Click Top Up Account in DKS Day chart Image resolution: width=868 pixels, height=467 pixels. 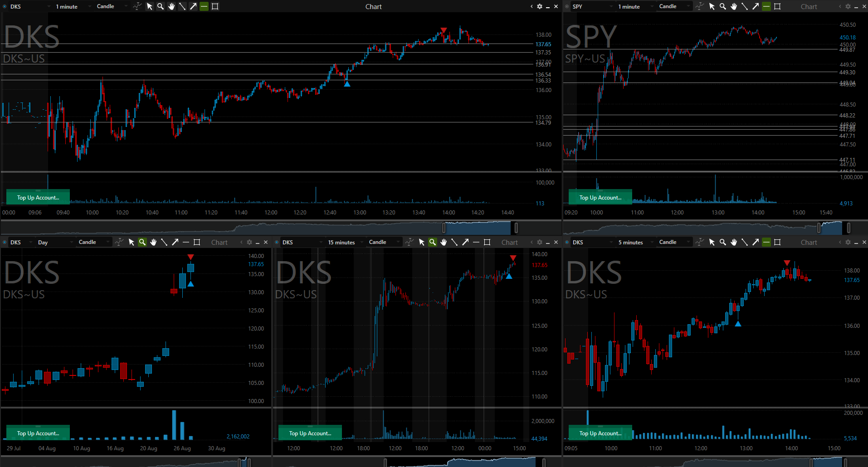(x=38, y=433)
